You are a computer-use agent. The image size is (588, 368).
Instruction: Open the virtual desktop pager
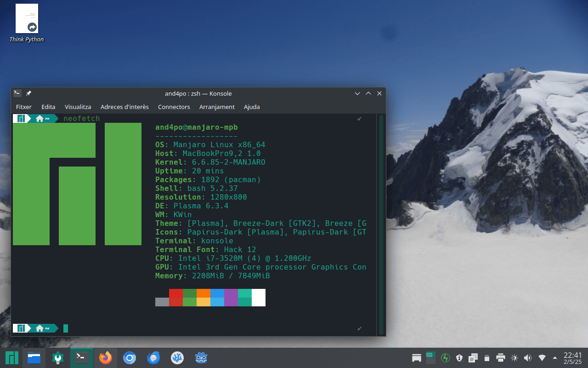(430, 358)
